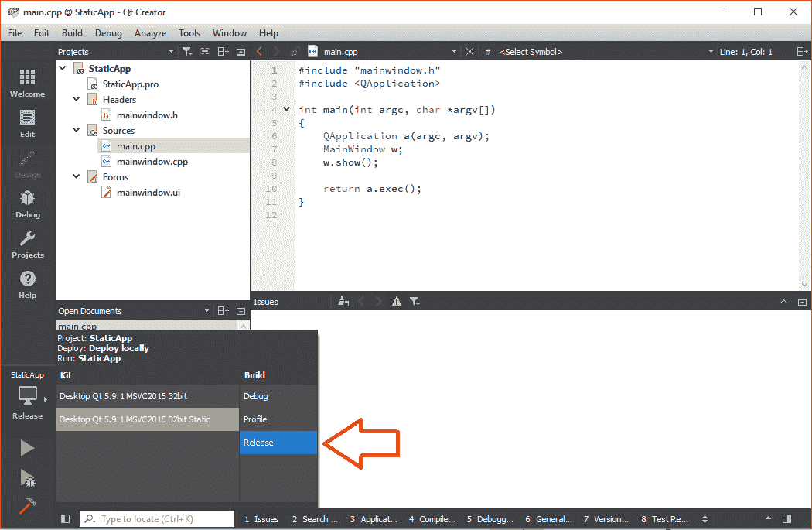
Task: Open the Analyze menu
Action: [x=150, y=33]
